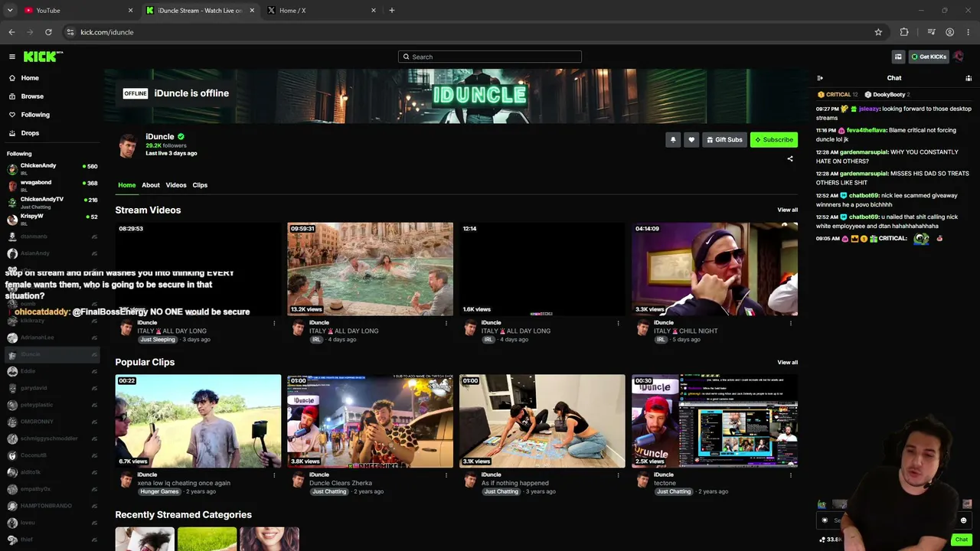Open the 6.7K views clip thumbnail

[x=198, y=421]
